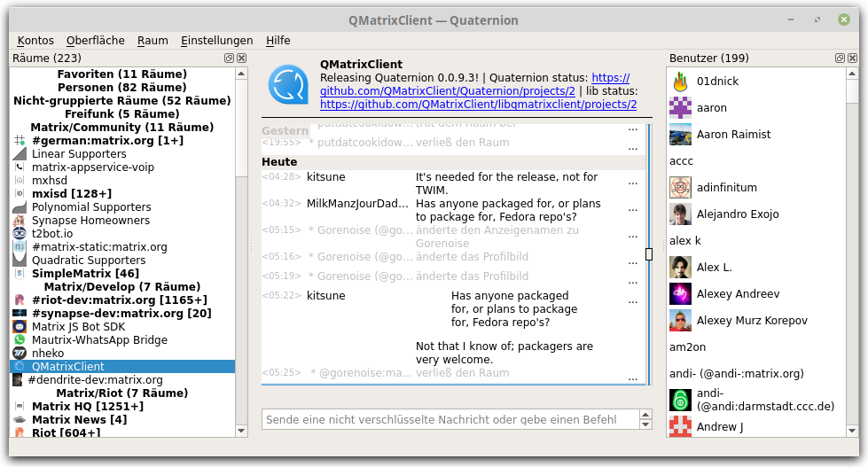The width and height of the screenshot is (868, 467).
Task: Open options for 05:25 gorenoise left event
Action: (x=633, y=378)
